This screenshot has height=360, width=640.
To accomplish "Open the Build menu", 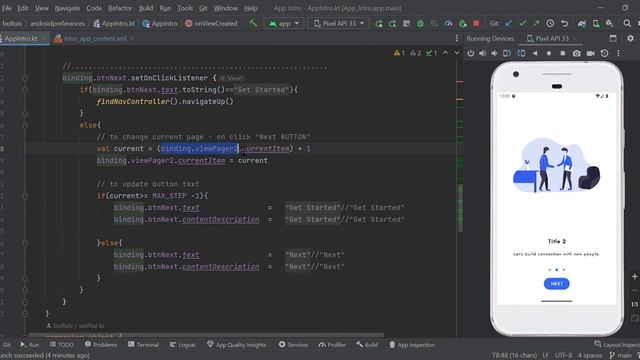I will coord(146,8).
